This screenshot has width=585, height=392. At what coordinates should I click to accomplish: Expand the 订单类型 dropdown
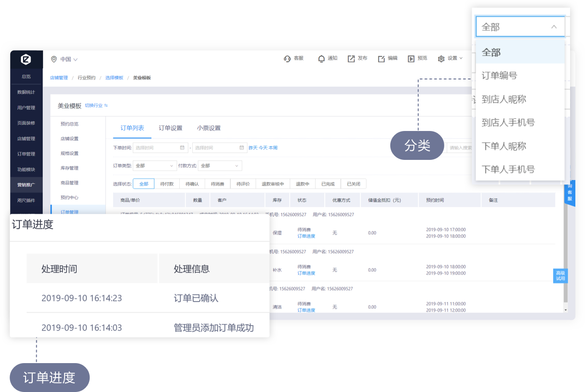pos(155,166)
